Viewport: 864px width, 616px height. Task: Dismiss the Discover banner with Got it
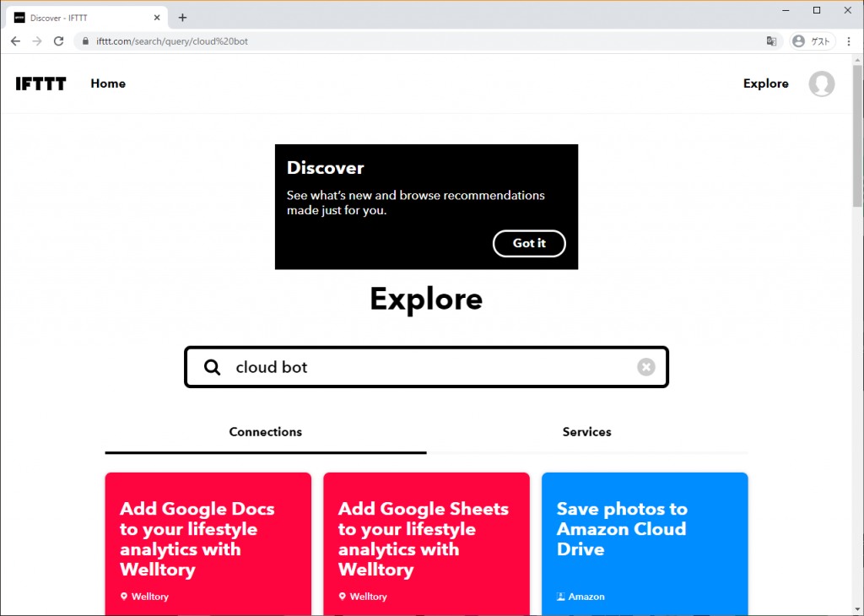(x=529, y=244)
